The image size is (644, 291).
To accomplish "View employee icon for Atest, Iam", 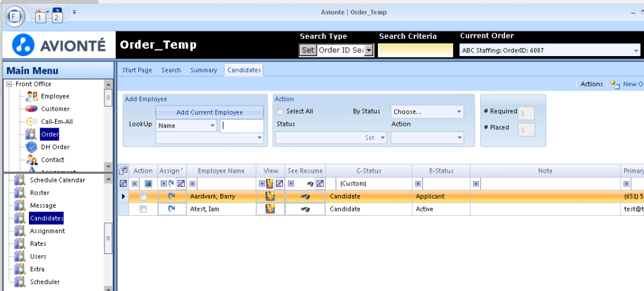I will click(270, 209).
